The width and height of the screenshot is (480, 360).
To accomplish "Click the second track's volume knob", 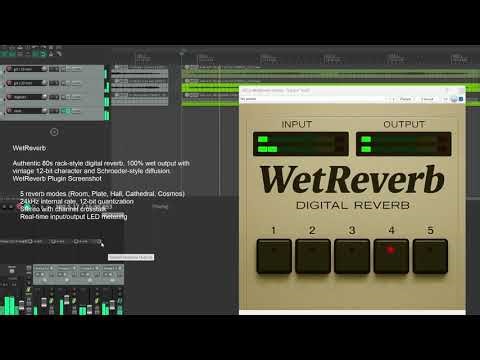I will click(x=44, y=83).
